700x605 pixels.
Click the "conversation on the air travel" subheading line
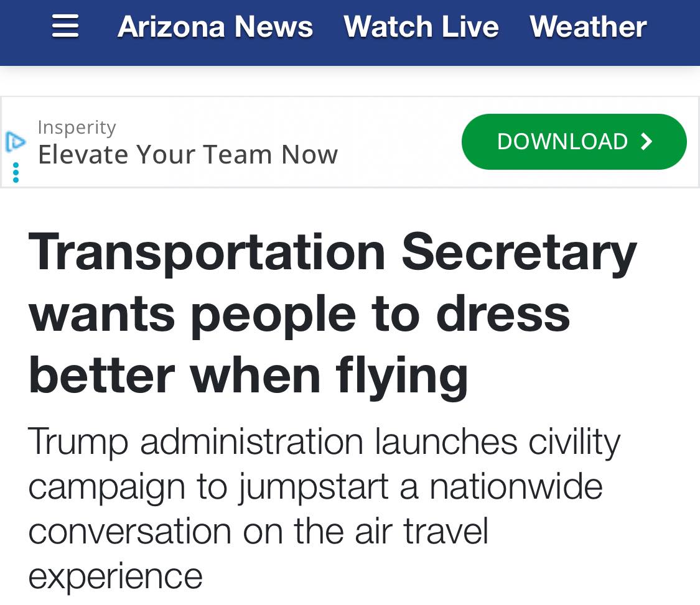point(258,531)
